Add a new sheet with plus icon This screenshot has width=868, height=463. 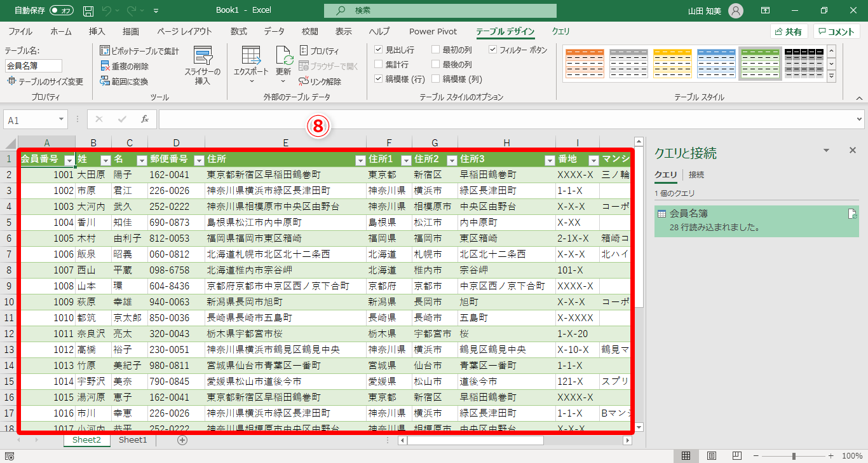coord(182,439)
